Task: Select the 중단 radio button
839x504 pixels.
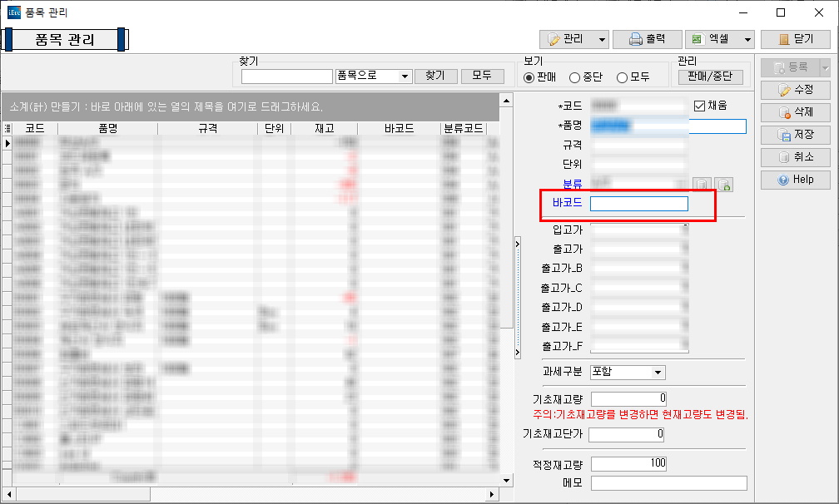Action: click(574, 77)
